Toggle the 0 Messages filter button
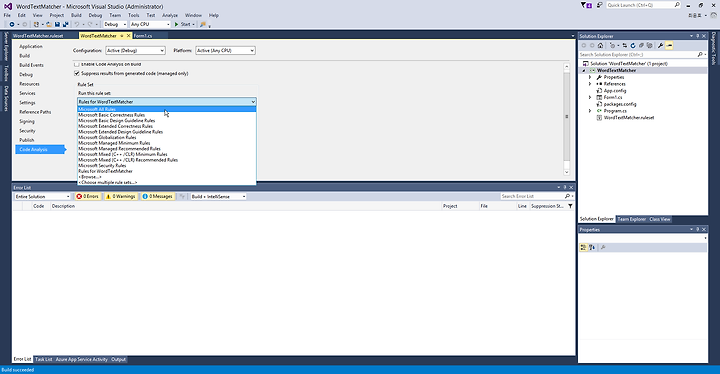 tap(158, 197)
